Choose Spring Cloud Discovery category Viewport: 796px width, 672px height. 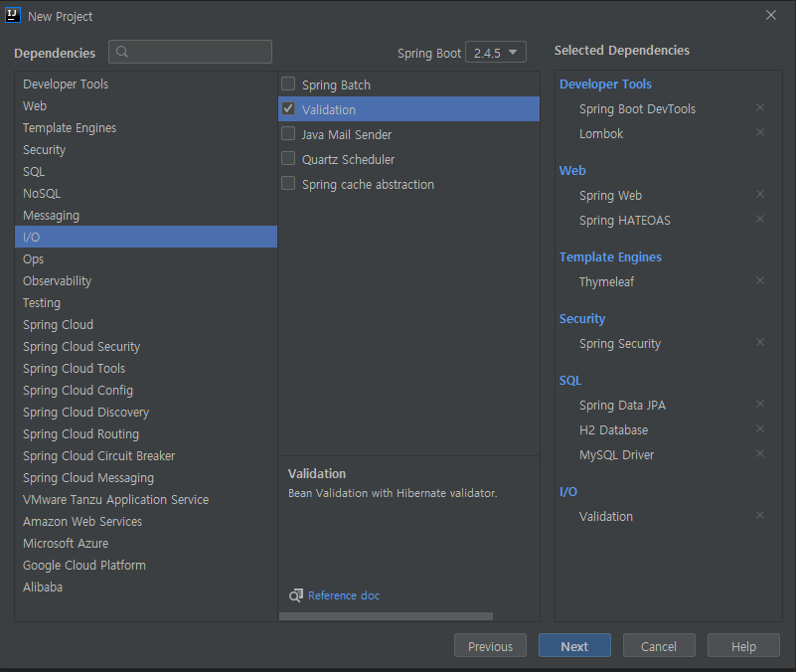point(146,412)
